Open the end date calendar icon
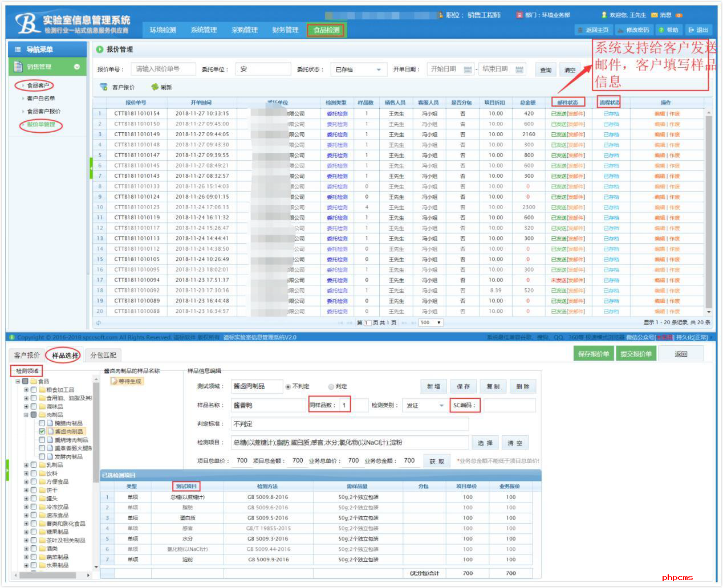The width and height of the screenshot is (723, 588). coord(519,70)
